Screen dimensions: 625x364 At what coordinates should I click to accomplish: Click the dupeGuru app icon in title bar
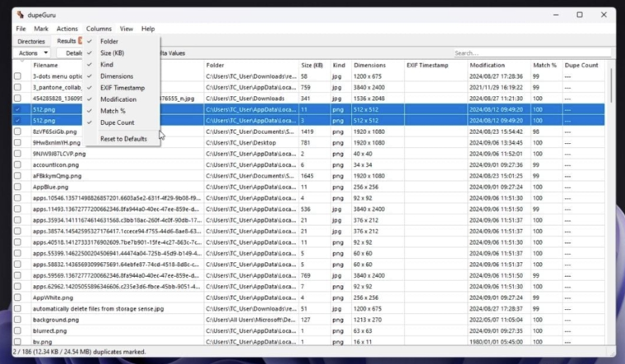pos(20,15)
